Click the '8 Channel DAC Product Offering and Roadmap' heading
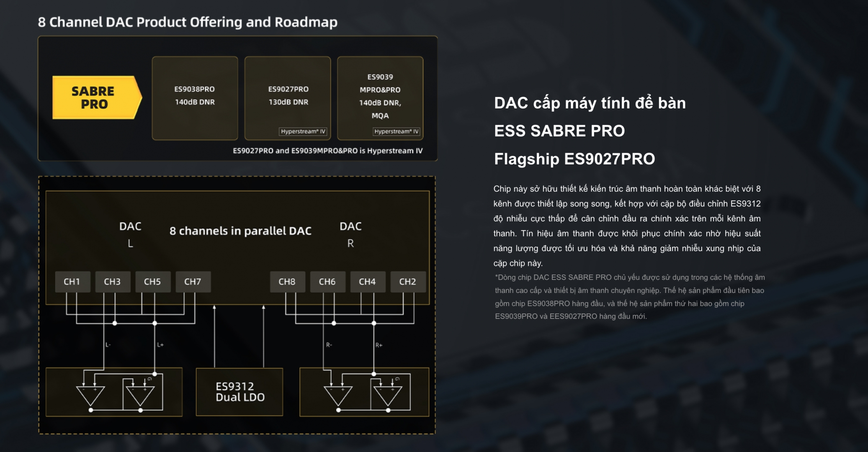Screen dimensions: 868x452 point(188,22)
